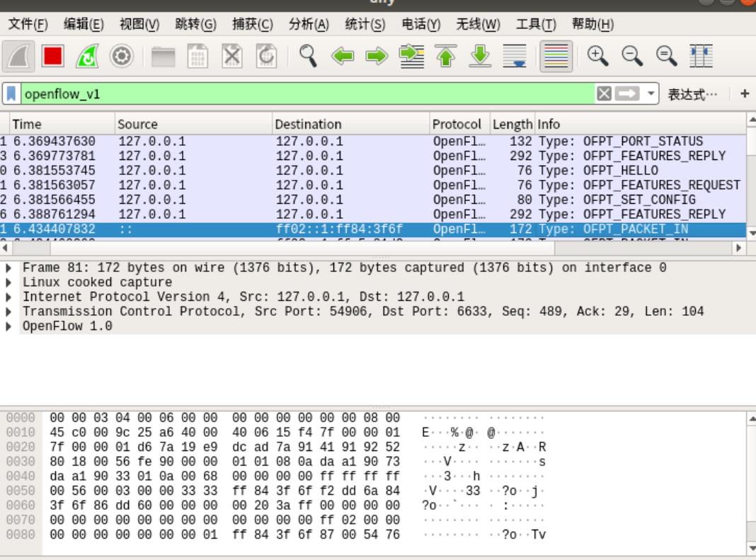Reset text to normal size icon
The height and width of the screenshot is (560, 756).
click(x=666, y=56)
